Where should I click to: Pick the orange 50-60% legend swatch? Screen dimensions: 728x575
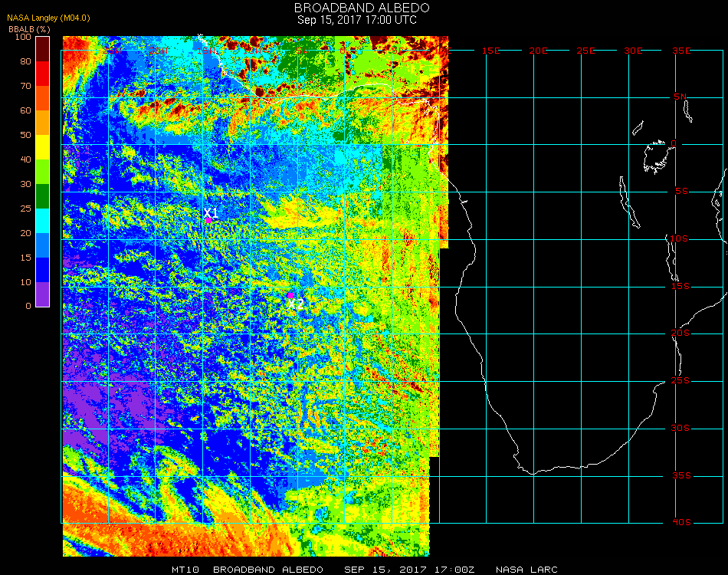coord(43,123)
